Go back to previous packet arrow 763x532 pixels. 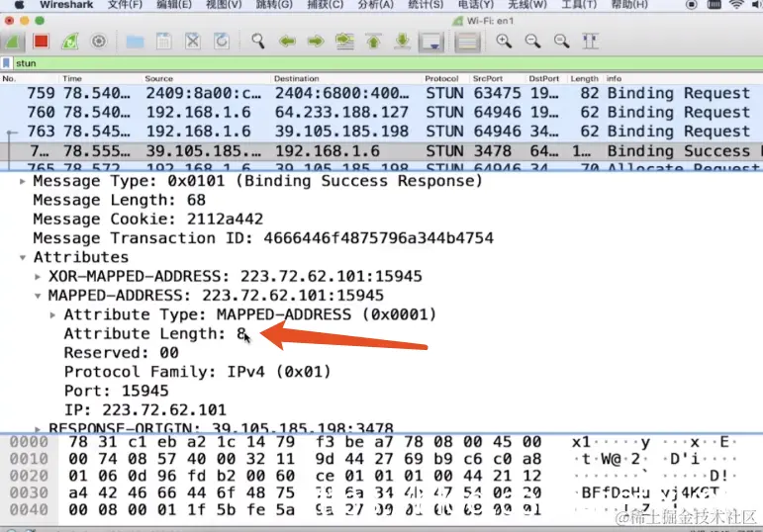[287, 42]
